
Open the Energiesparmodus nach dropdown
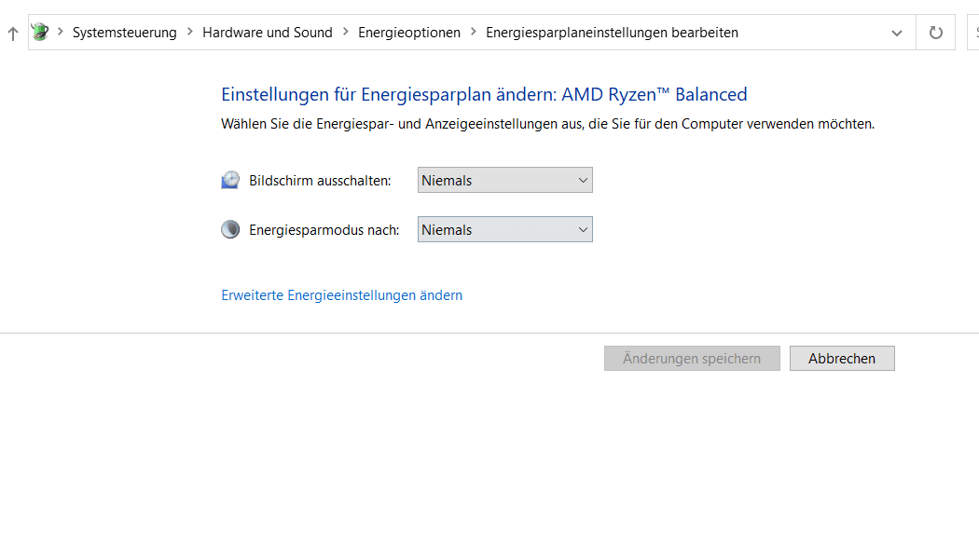pyautogui.click(x=504, y=230)
